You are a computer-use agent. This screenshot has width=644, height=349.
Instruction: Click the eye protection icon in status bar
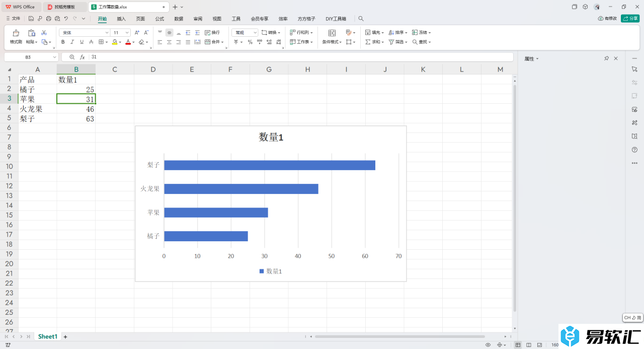(x=488, y=345)
